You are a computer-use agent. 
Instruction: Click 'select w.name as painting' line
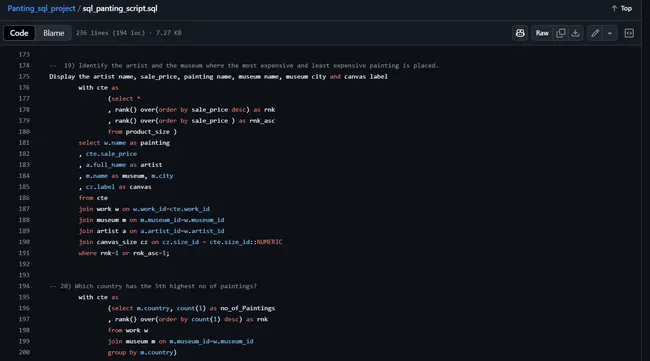124,143
